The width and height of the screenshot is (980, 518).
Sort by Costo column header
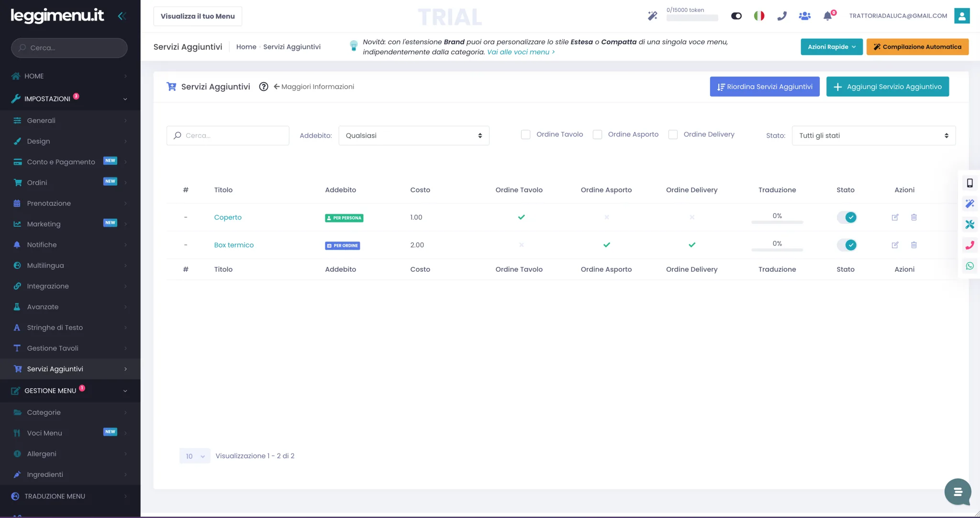tap(420, 190)
